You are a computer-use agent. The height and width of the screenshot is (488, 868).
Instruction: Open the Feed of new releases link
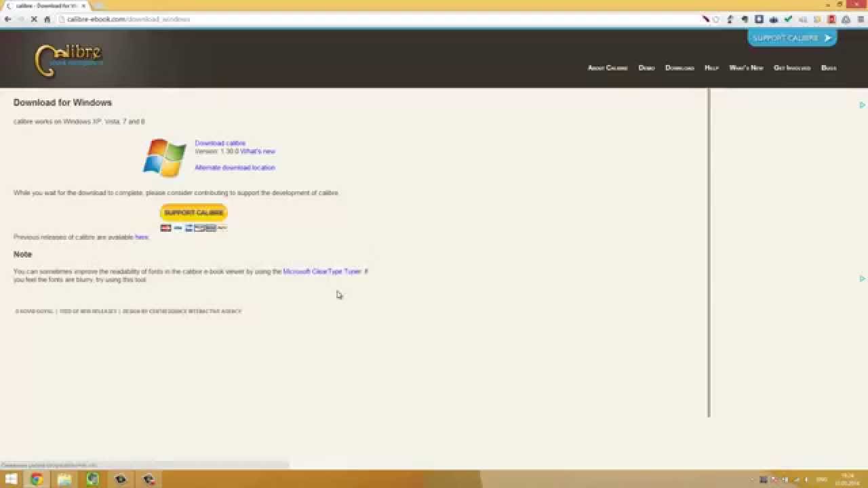(88, 311)
